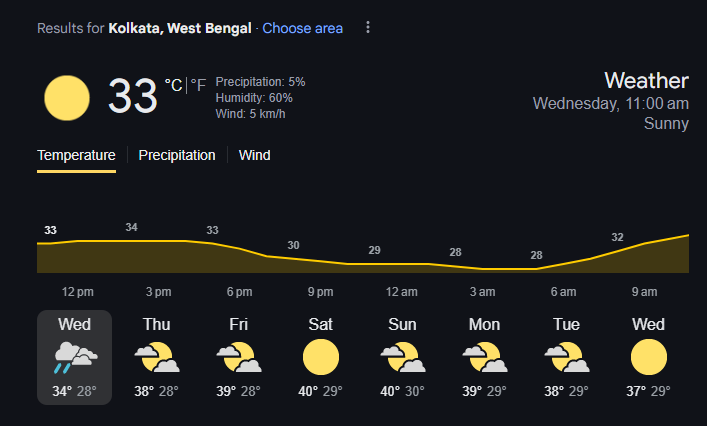The height and width of the screenshot is (426, 707).
Task: Click Friday's partly cloudy icon
Action: point(239,357)
